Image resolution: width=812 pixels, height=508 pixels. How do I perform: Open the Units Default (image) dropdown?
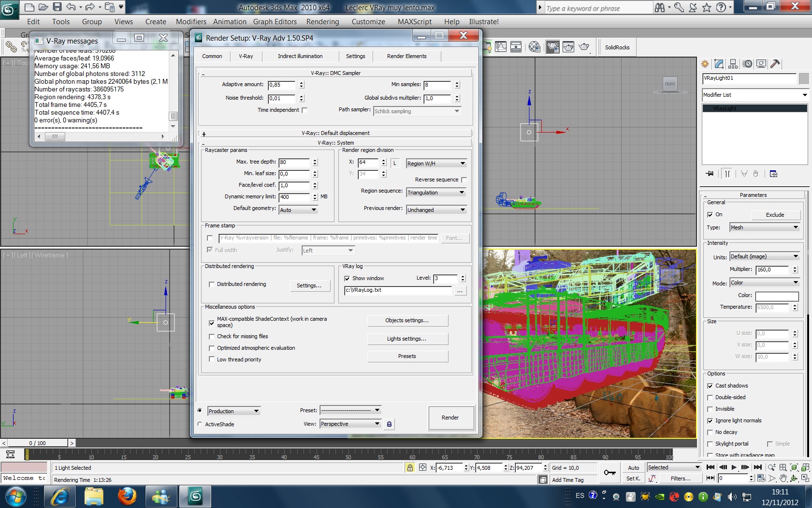(765, 256)
